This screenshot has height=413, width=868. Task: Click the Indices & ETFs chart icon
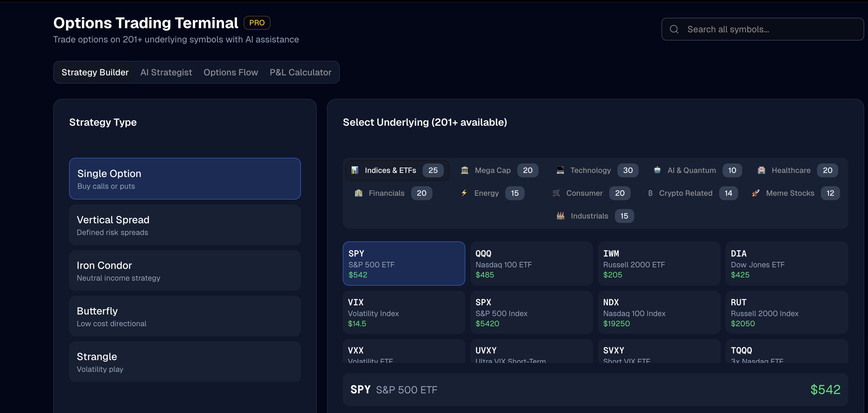[354, 170]
